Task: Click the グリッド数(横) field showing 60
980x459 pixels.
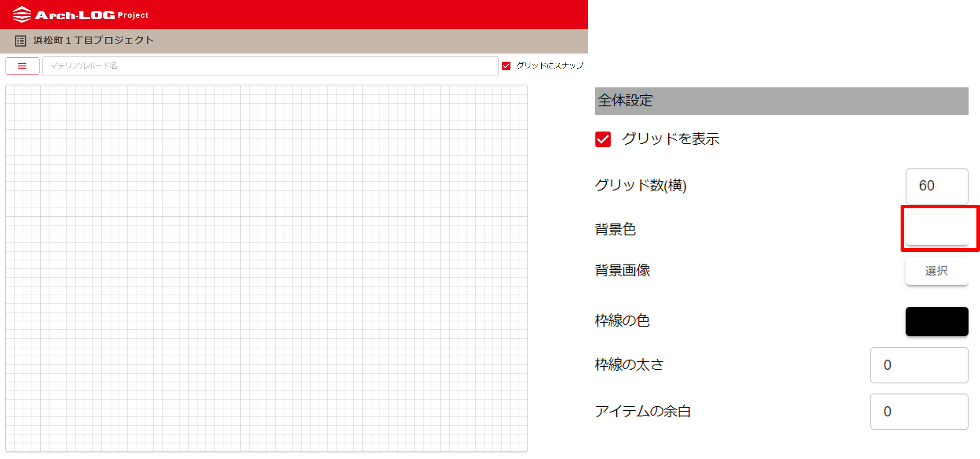Action: (937, 186)
